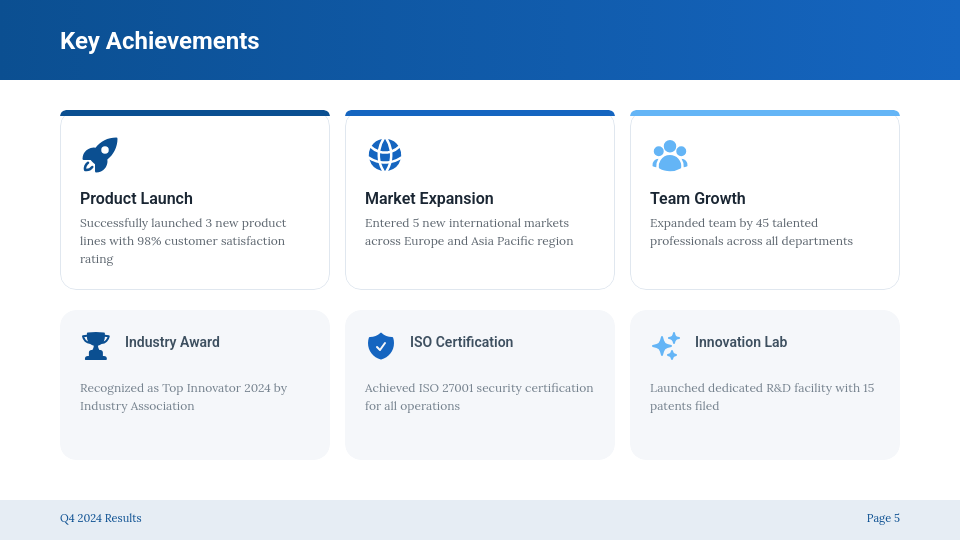This screenshot has height=540, width=960.
Task: Click the Key Achievements slide title
Action: click(x=160, y=41)
